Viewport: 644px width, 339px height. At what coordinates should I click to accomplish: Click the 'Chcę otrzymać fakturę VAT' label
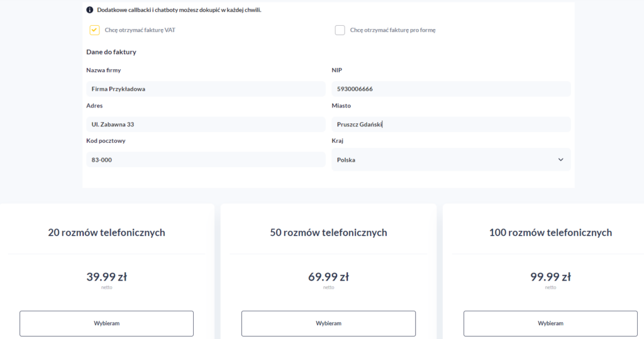point(140,30)
